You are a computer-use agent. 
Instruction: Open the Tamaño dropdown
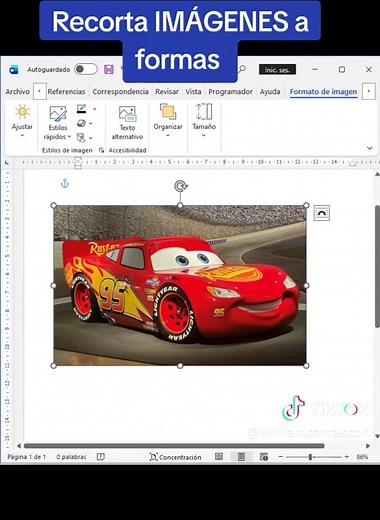(204, 121)
